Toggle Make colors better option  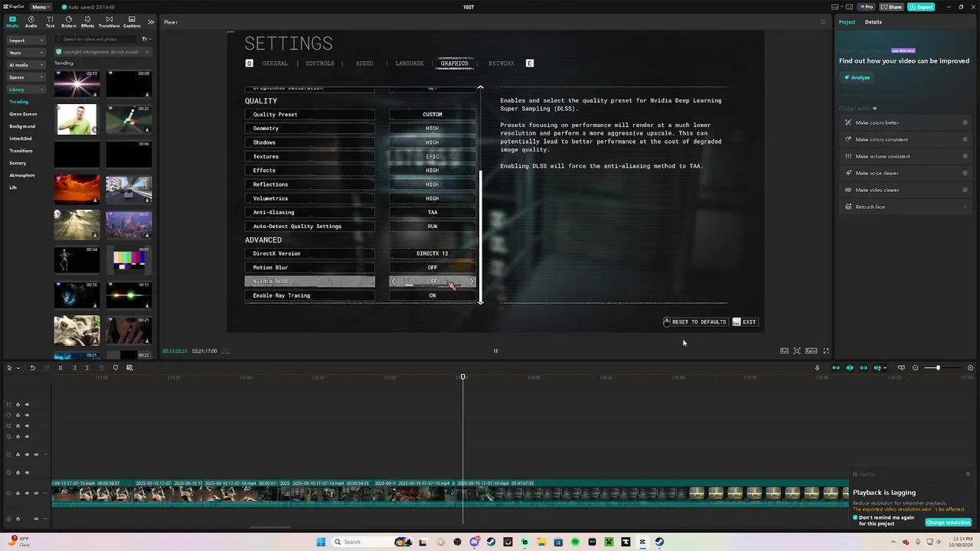pyautogui.click(x=965, y=122)
